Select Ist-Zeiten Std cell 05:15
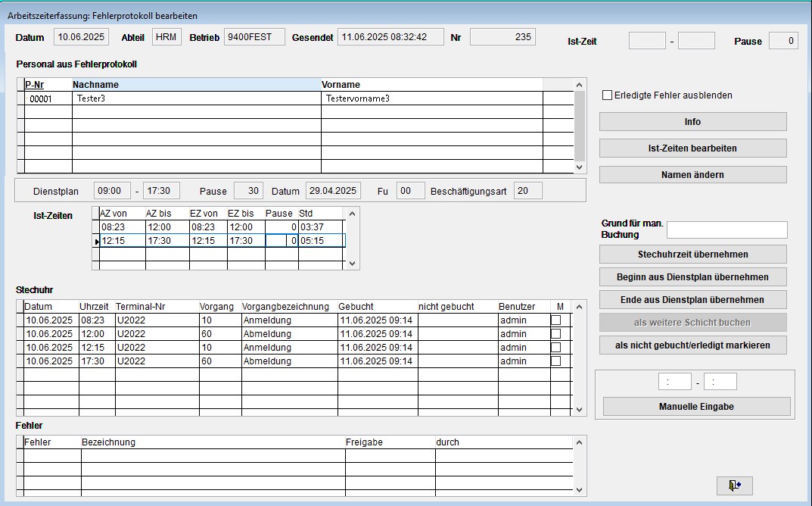This screenshot has height=506, width=812. (x=321, y=241)
